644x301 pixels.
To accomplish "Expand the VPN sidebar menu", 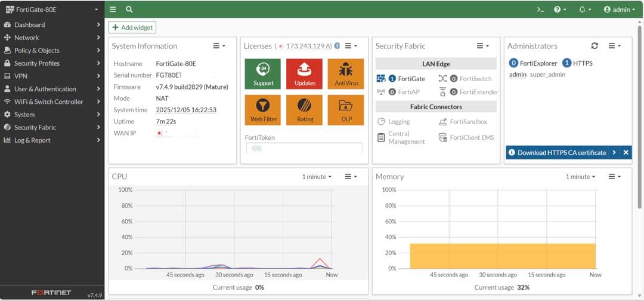I will coord(52,76).
